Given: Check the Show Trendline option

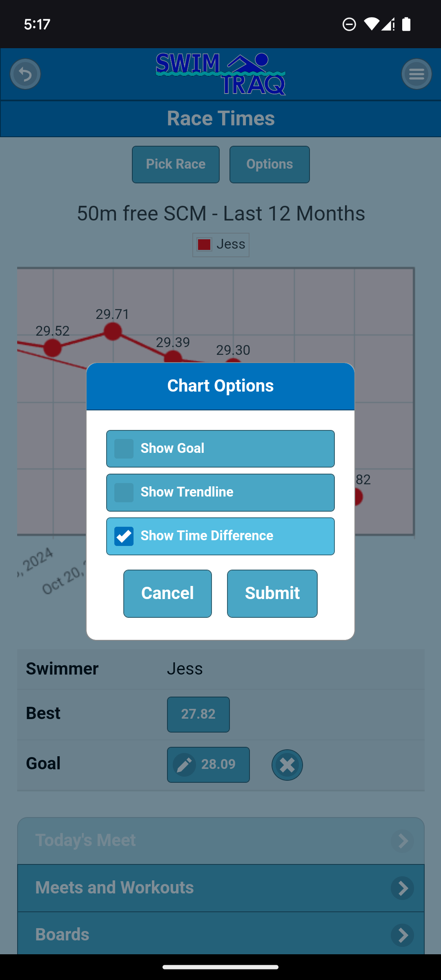Looking at the screenshot, I should [124, 492].
